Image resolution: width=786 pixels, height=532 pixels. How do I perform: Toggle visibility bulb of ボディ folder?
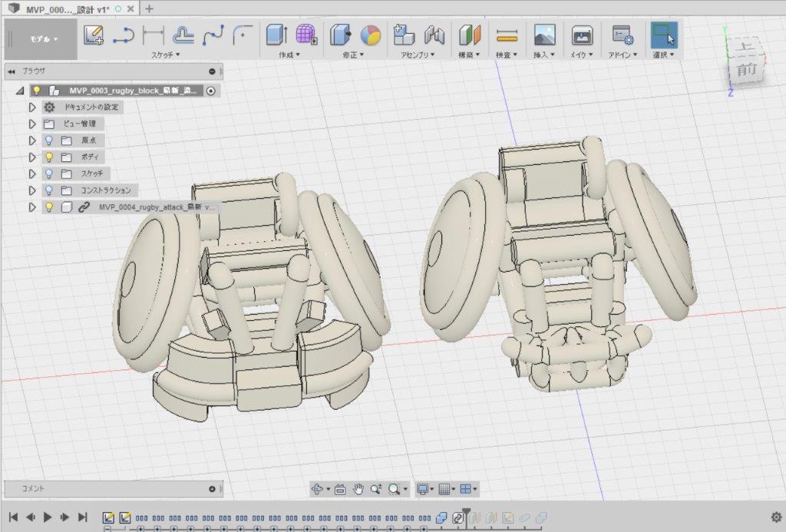point(49,157)
